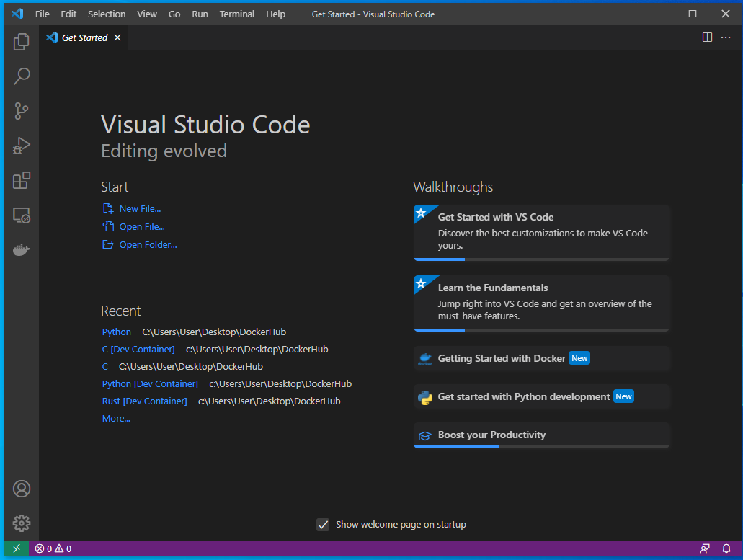
Task: Open the editor More Actions menu
Action: tap(726, 37)
